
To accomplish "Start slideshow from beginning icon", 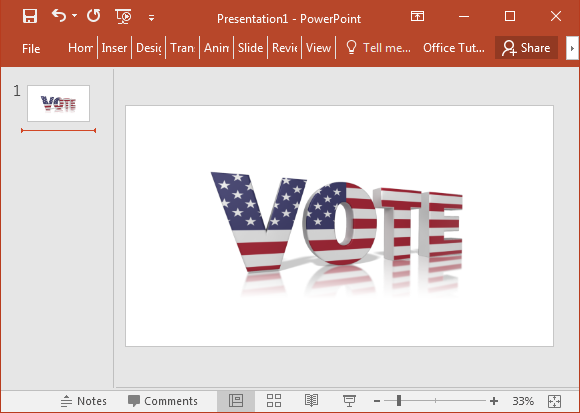I will pyautogui.click(x=123, y=17).
